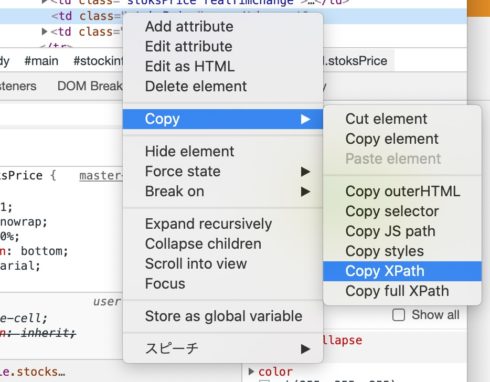This screenshot has width=490, height=382.
Task: Choose Expand recursively option
Action: click(223, 224)
